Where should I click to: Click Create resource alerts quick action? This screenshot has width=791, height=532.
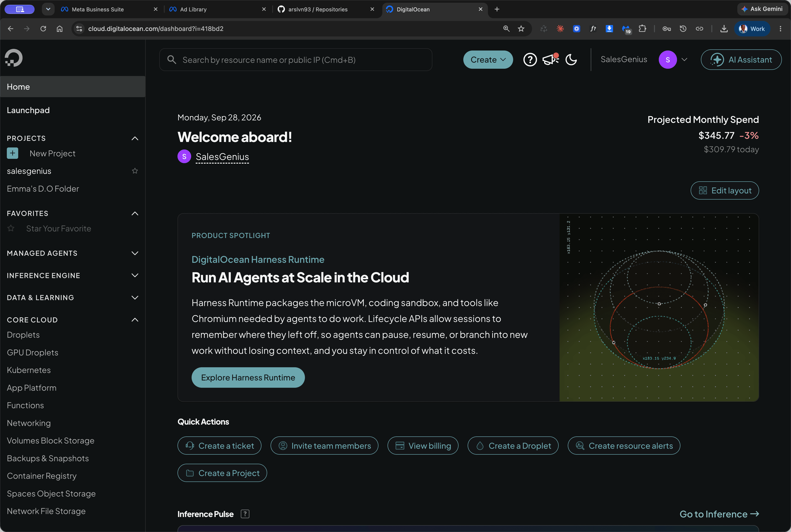click(624, 446)
